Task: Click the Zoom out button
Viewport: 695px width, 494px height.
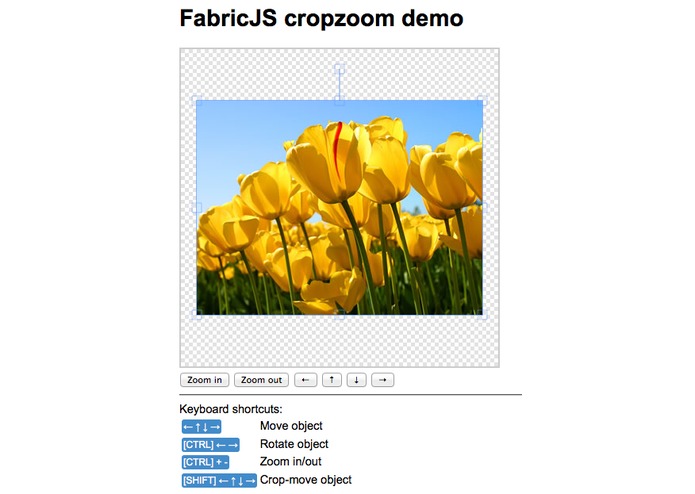Action: [x=262, y=380]
